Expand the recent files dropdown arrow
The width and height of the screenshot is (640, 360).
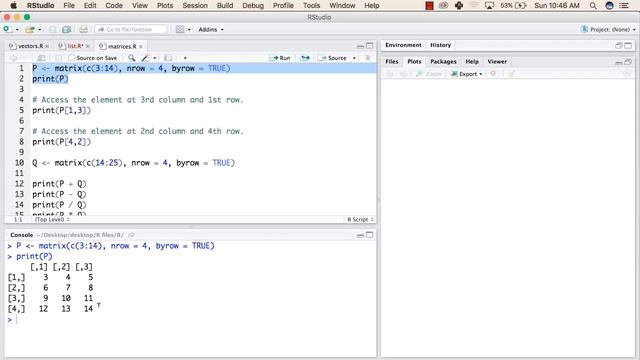click(40, 30)
